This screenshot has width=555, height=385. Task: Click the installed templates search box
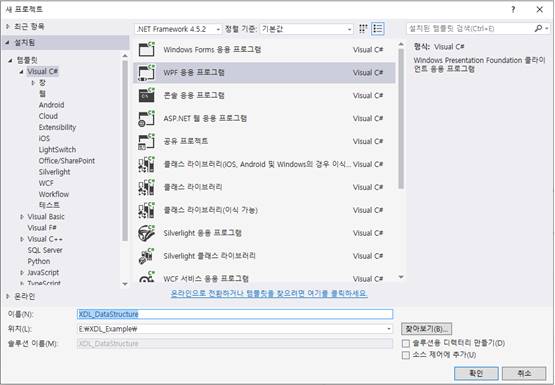click(470, 28)
